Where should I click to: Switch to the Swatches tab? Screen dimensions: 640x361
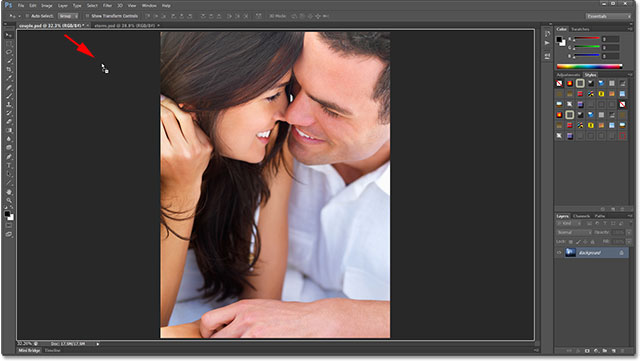[x=580, y=29]
